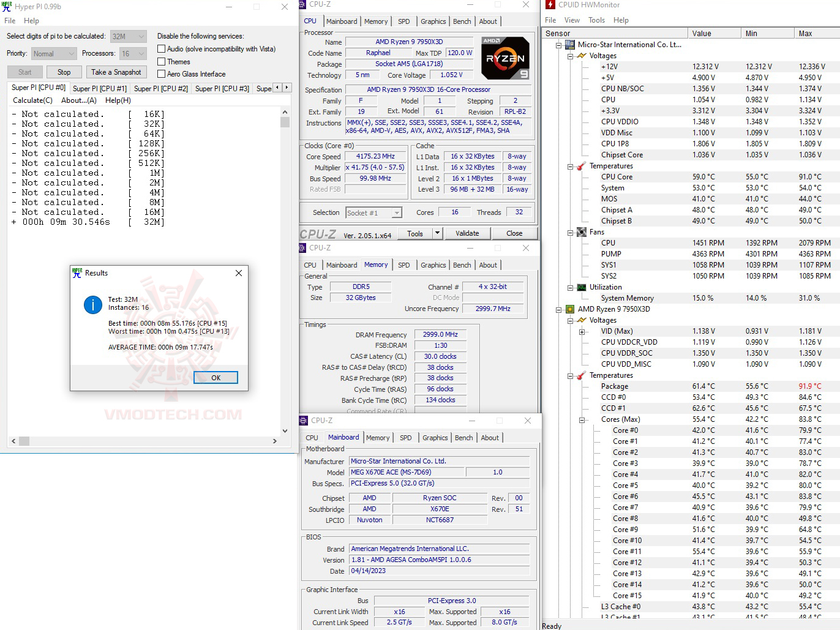Collapse the Cores (Max) node

582,419
